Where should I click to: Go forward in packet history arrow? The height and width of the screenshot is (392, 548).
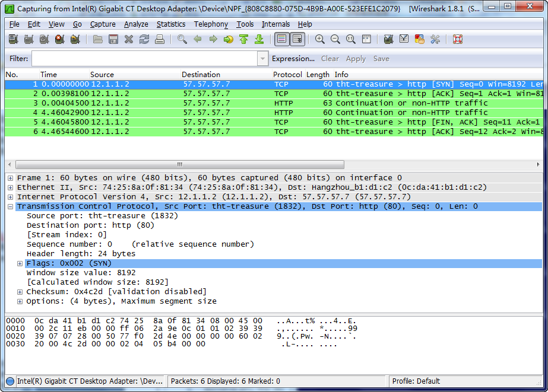(213, 39)
